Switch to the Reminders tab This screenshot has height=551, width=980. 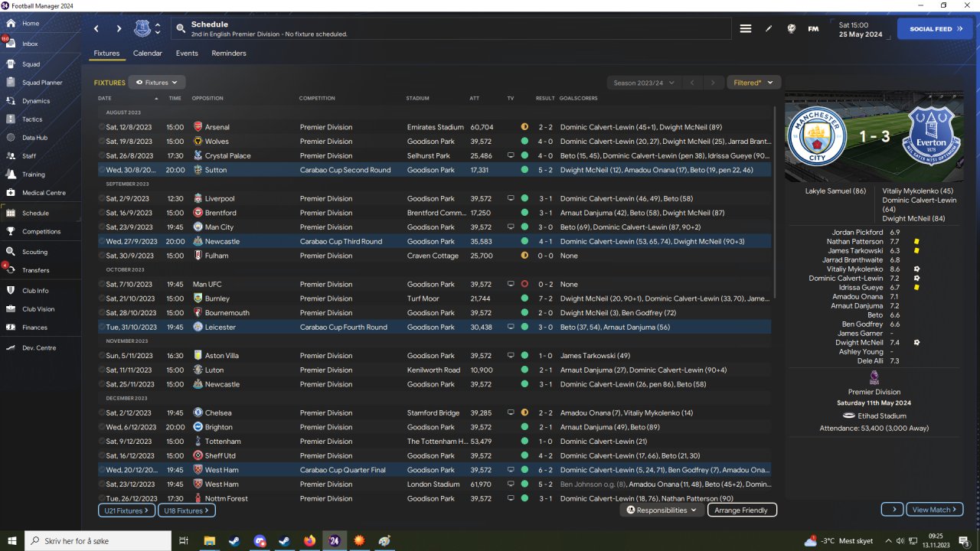[x=229, y=54]
